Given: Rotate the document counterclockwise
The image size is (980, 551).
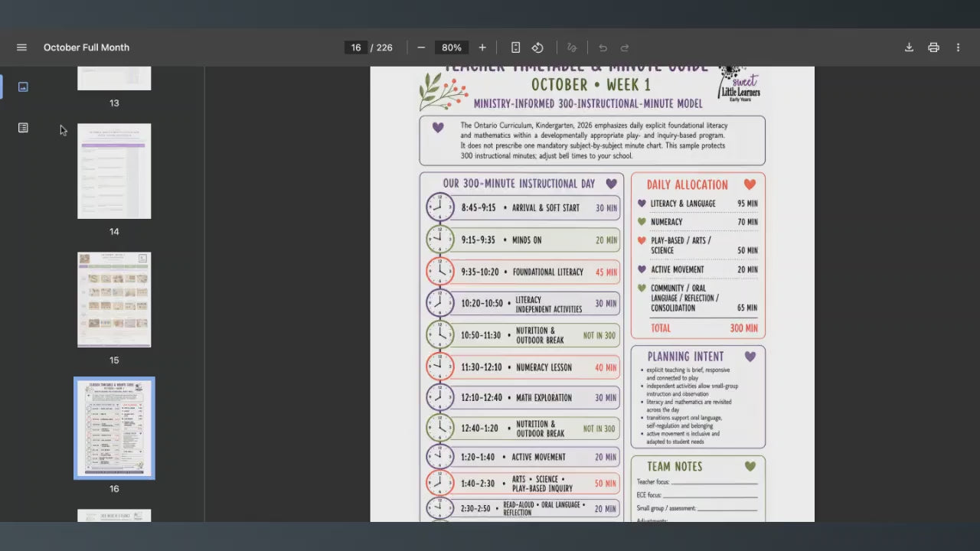Looking at the screenshot, I should [537, 47].
